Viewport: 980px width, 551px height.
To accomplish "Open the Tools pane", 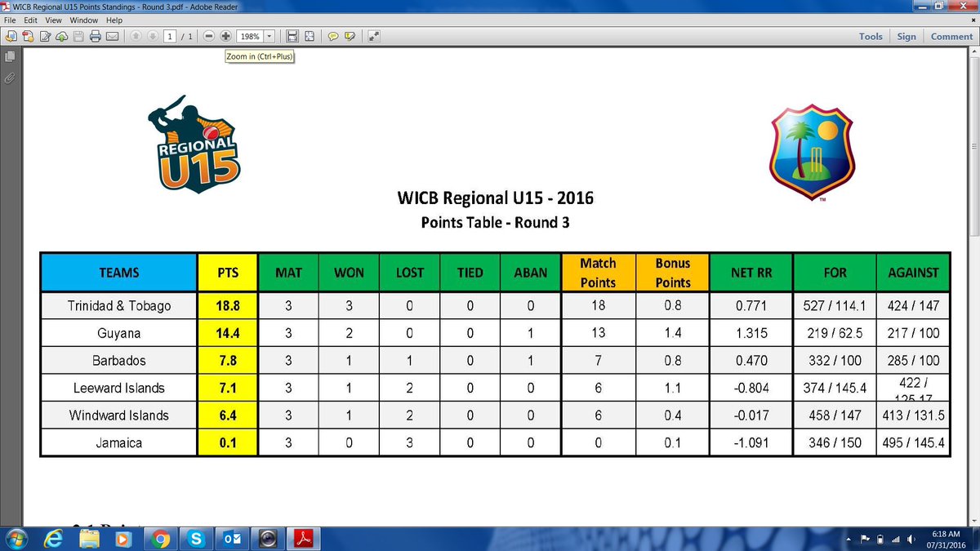I will (x=871, y=37).
